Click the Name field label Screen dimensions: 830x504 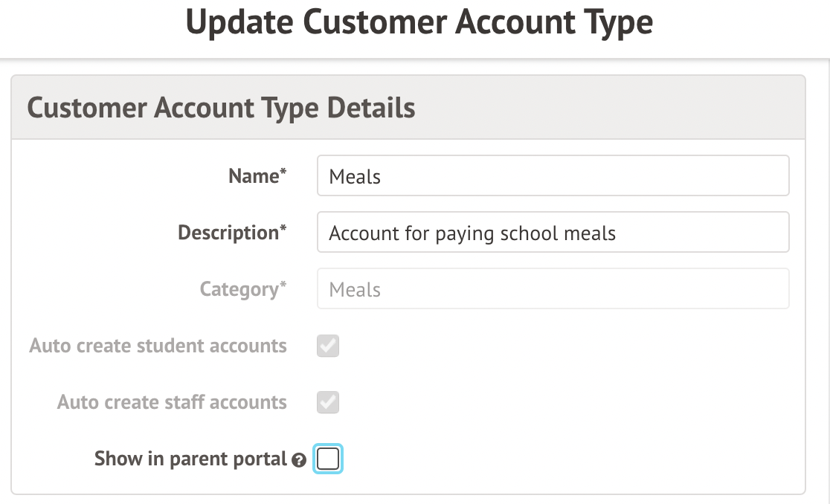click(x=254, y=176)
